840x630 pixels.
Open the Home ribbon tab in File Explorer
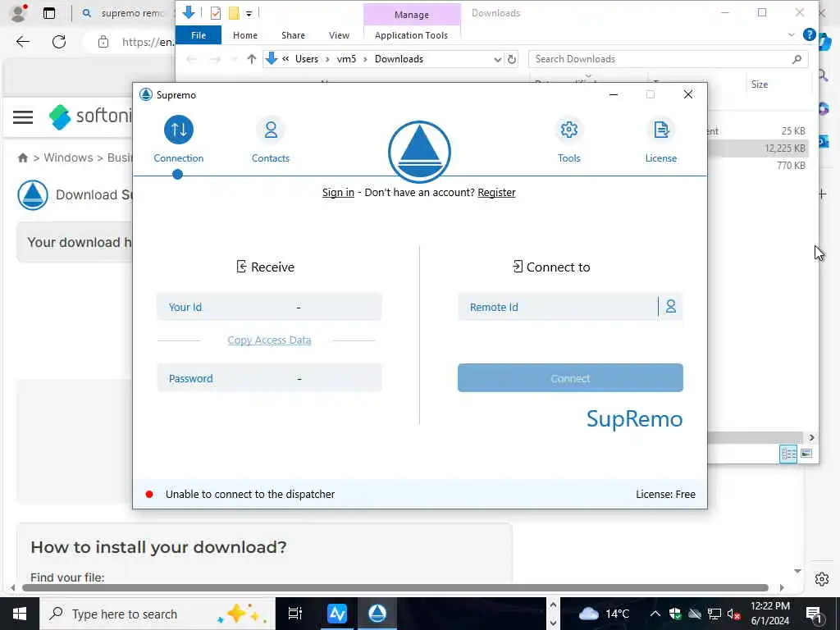[244, 35]
